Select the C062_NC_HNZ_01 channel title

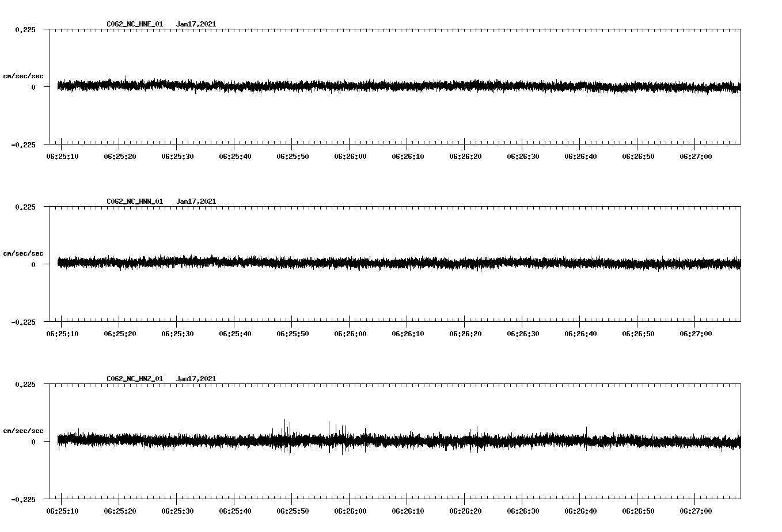[134, 378]
